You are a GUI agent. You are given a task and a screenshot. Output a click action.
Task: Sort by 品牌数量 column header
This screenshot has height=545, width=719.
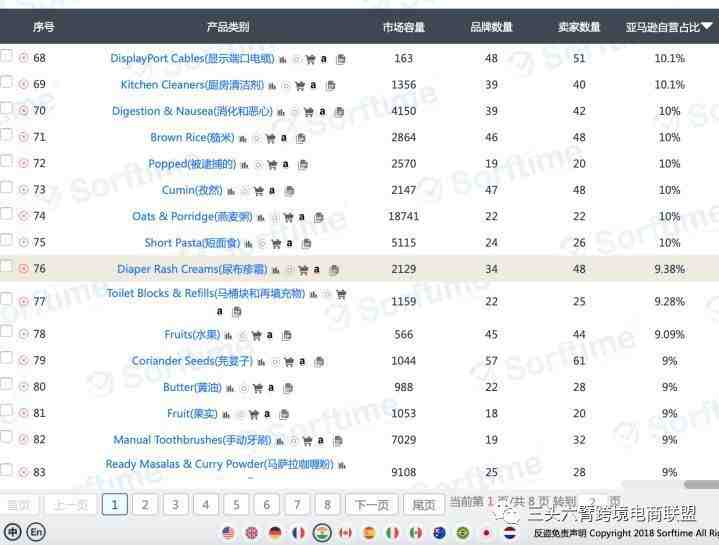pyautogui.click(x=491, y=27)
